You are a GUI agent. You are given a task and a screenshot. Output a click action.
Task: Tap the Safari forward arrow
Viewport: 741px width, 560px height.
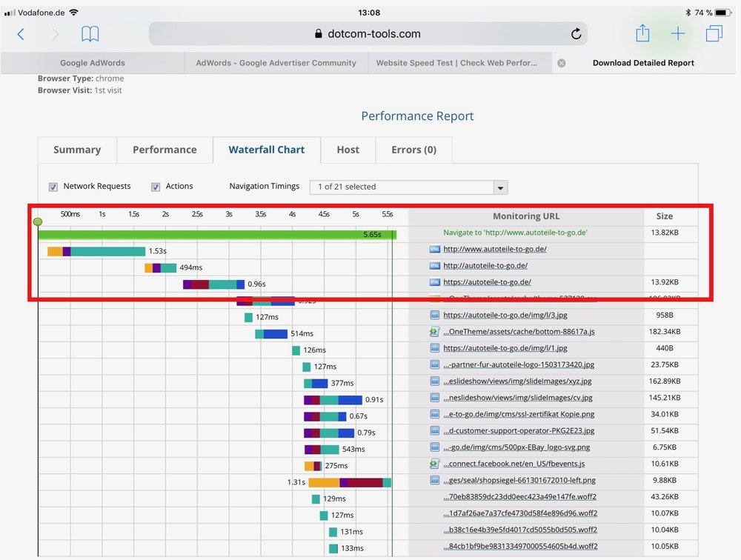click(x=56, y=34)
